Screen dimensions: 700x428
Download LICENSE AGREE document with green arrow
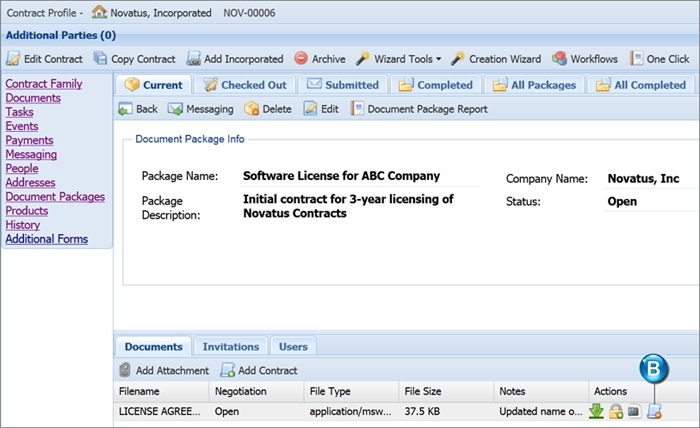596,411
